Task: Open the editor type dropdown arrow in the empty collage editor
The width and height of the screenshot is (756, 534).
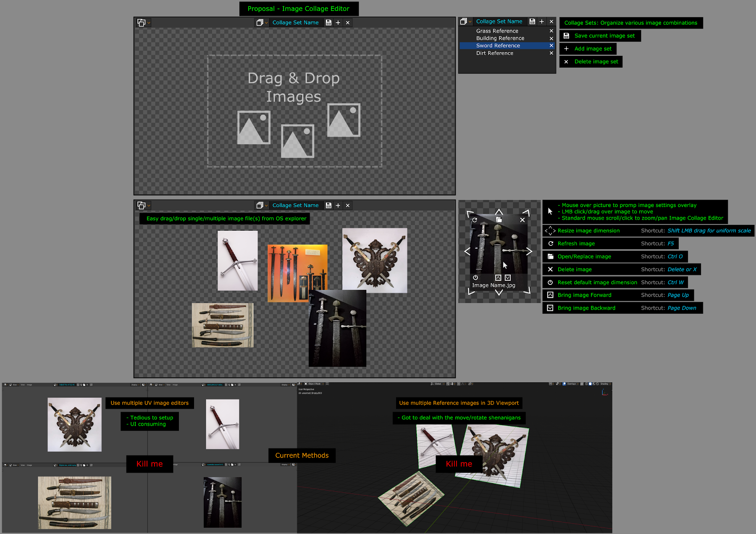Action: click(x=149, y=23)
